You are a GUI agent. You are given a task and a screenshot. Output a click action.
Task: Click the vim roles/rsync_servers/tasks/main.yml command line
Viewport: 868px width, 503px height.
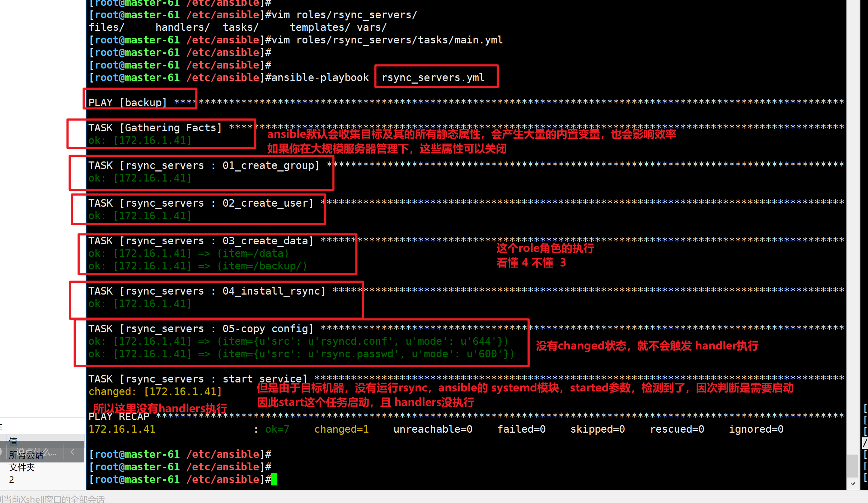tap(386, 40)
